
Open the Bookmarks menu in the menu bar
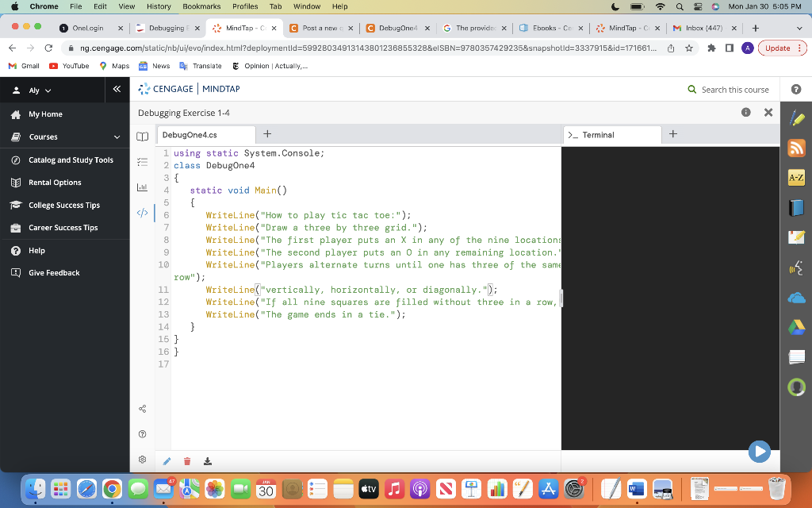tap(201, 6)
